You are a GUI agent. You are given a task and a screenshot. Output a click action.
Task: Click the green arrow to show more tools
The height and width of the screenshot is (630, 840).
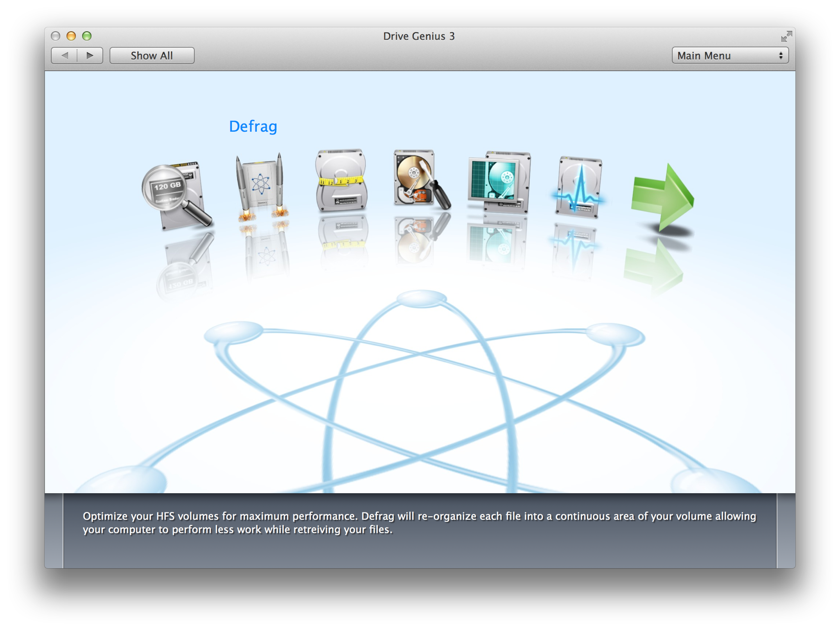(x=662, y=197)
